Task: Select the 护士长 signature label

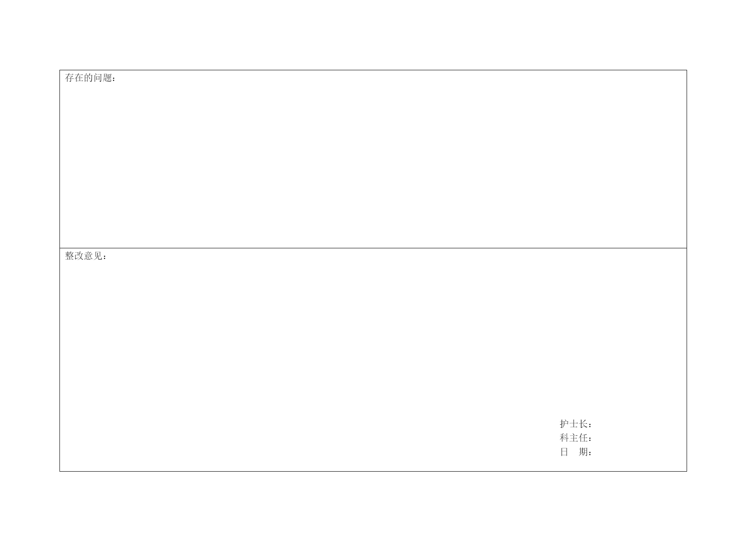Action: [574, 423]
